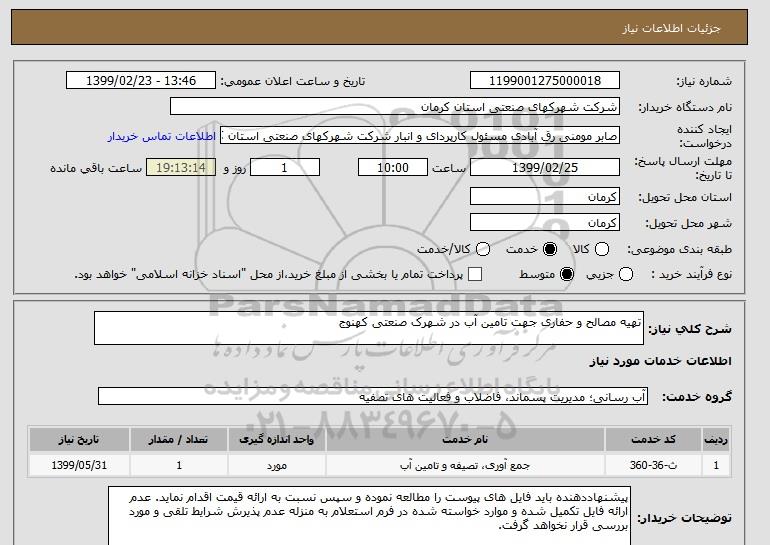The image size is (770, 545).
Task: Click the نام خدمت column header
Action: click(x=465, y=439)
